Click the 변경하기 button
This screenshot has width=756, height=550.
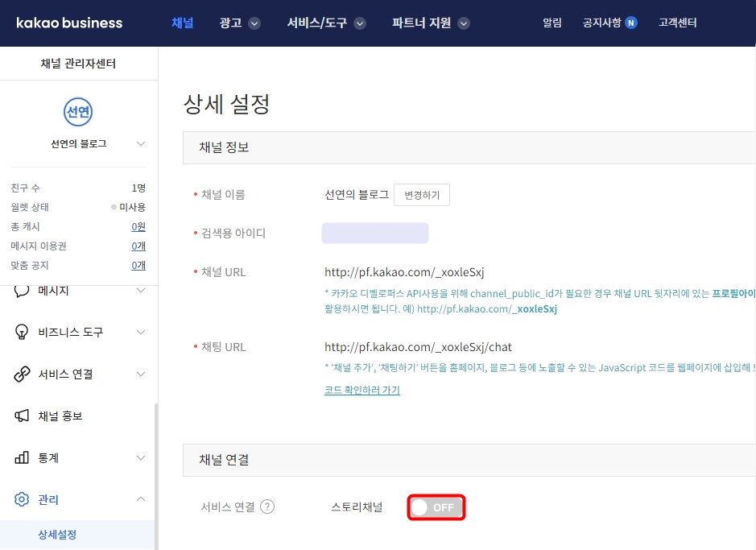tap(422, 194)
